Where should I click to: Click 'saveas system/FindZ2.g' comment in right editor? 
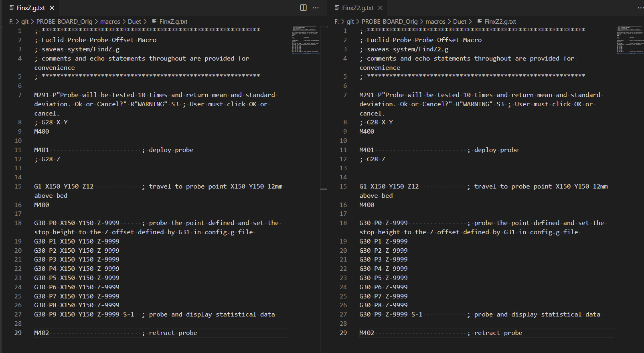407,49
